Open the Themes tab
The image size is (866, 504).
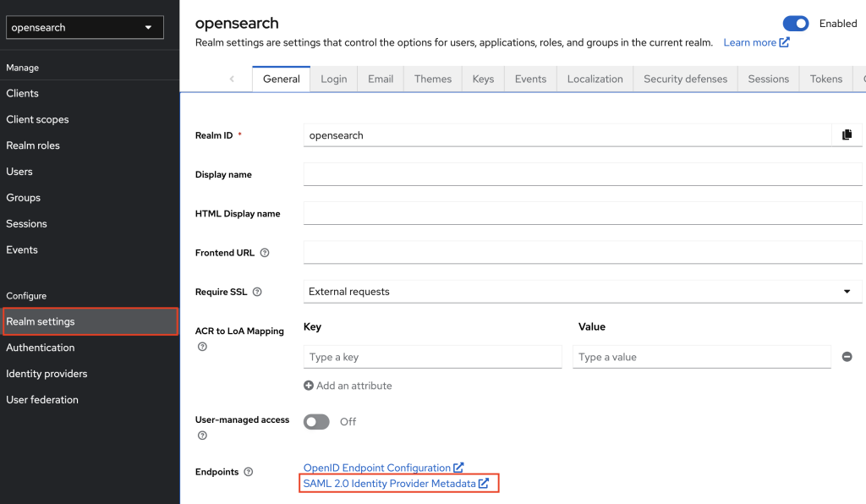pos(433,79)
